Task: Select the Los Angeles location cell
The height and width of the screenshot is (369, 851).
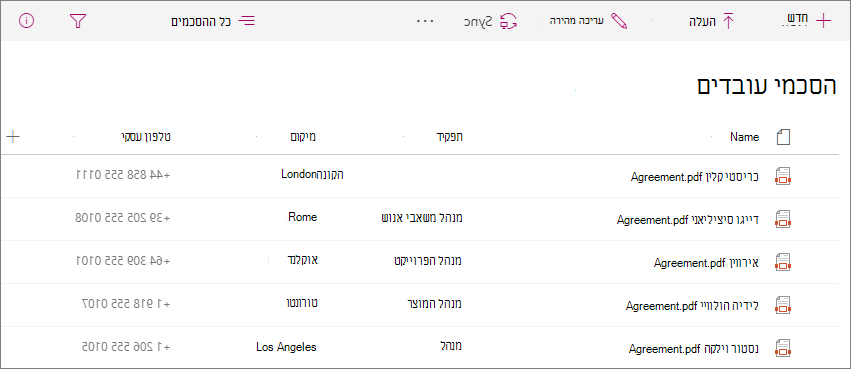Action: 285,346
